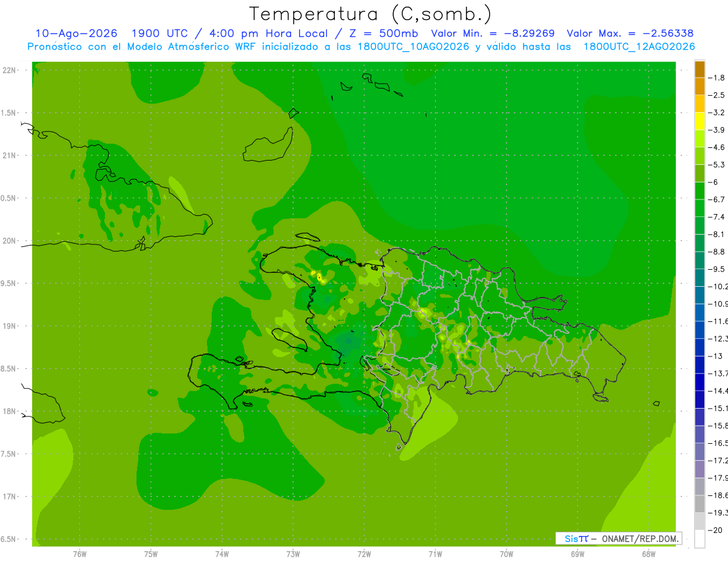Image resolution: width=728 pixels, height=562 pixels.
Task: Click the '-4.6' legend label
Action: click(716, 147)
